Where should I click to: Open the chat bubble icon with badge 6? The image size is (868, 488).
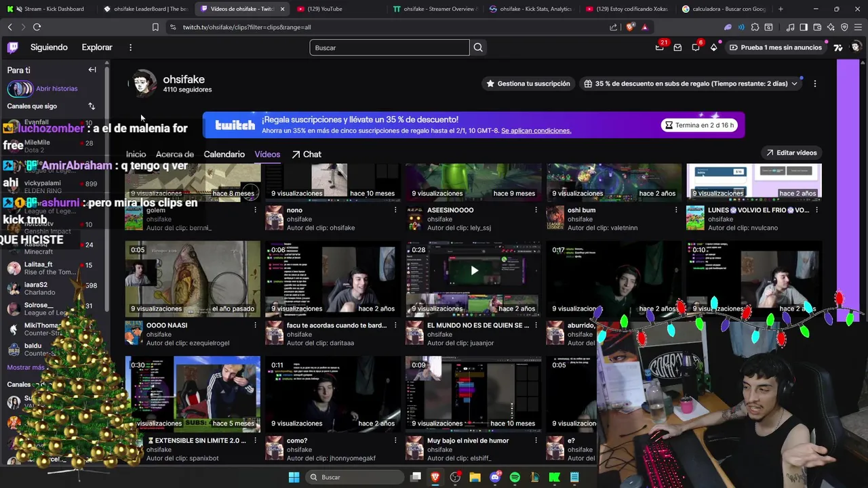696,47
